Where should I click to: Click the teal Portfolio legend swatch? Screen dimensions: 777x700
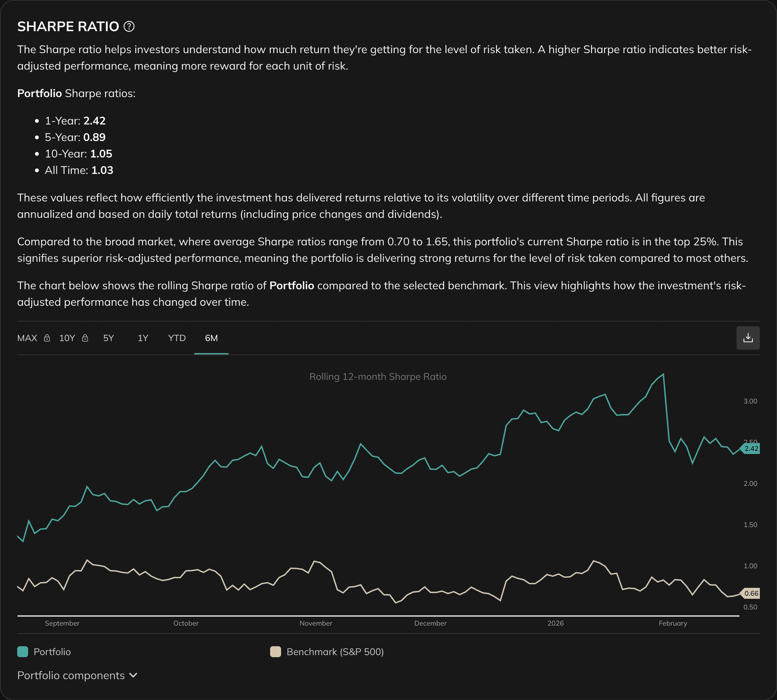(22, 651)
